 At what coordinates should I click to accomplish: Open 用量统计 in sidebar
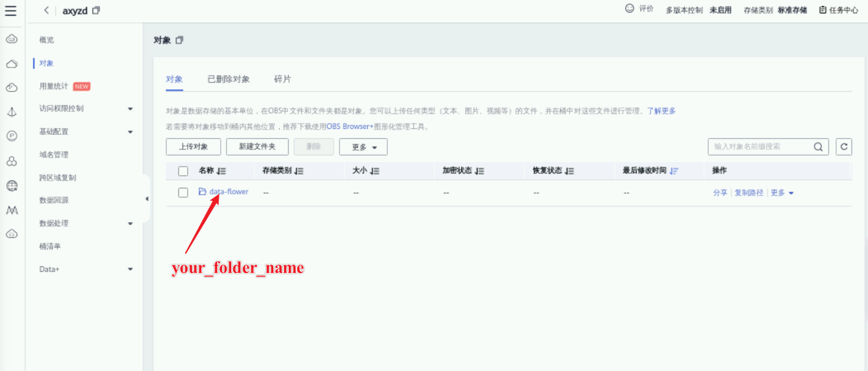tap(54, 86)
